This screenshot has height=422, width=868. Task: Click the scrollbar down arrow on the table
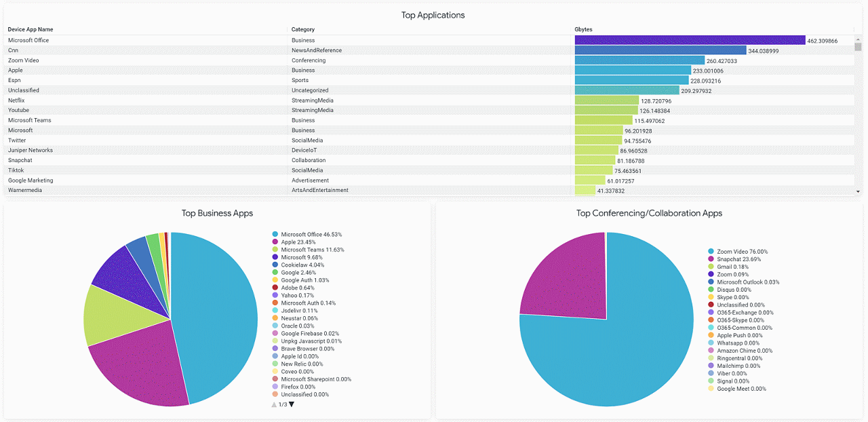click(x=859, y=190)
